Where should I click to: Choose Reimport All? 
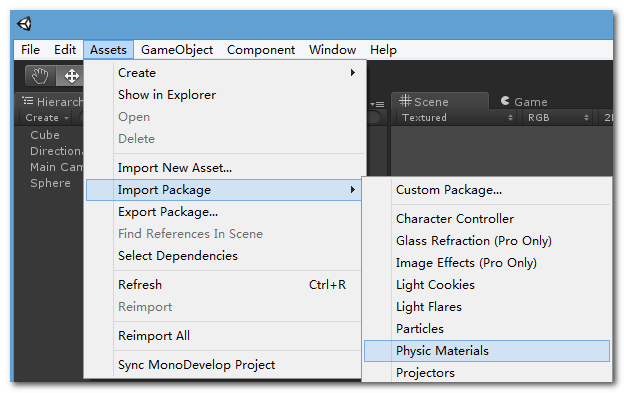[224, 336]
